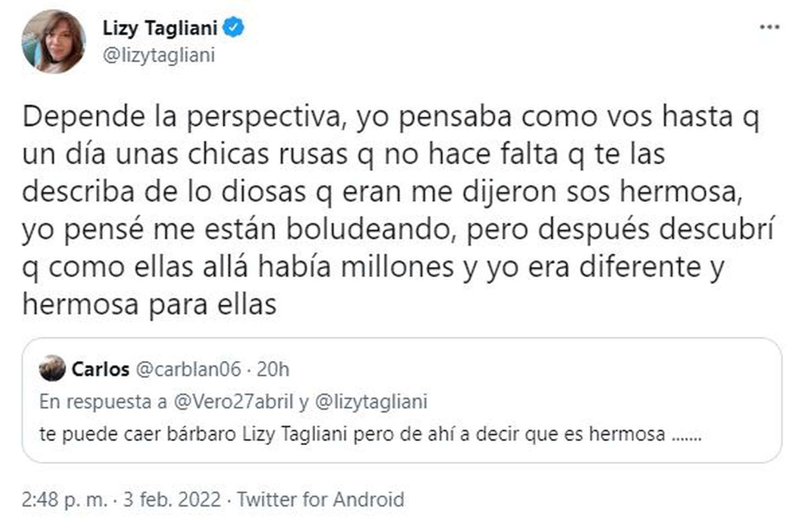Viewport: 792px width, 532px height.
Task: Click 'boludeando' in the tweet body
Action: pyautogui.click(x=371, y=229)
